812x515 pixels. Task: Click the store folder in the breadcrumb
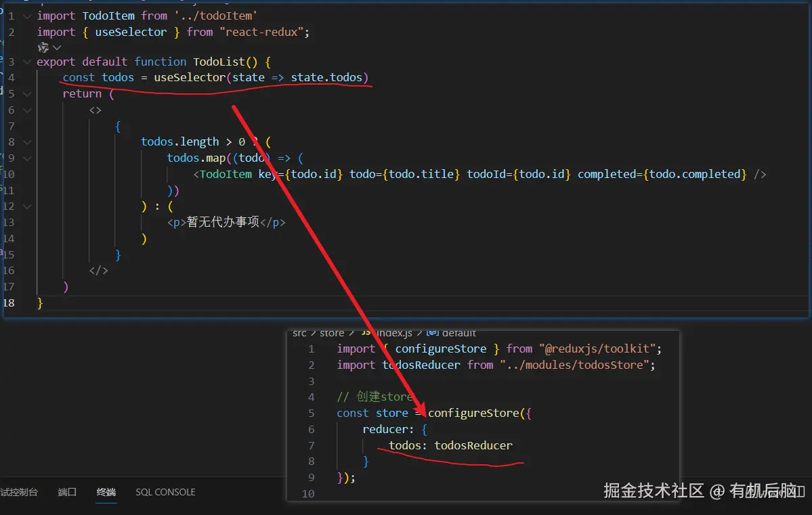(x=332, y=333)
